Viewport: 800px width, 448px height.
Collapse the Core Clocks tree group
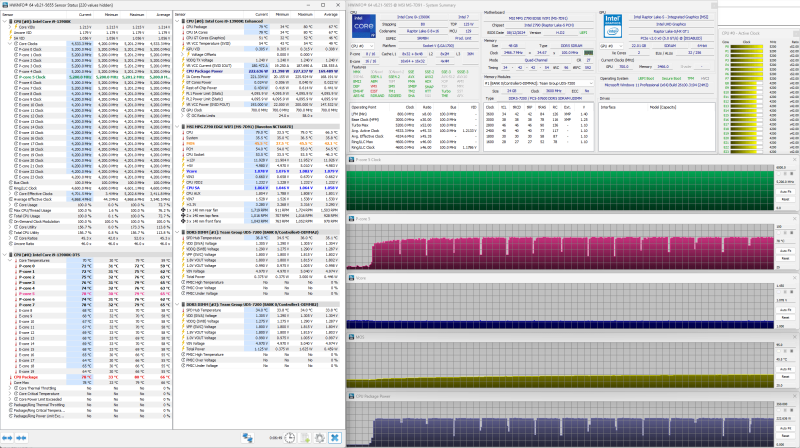tap(10, 44)
